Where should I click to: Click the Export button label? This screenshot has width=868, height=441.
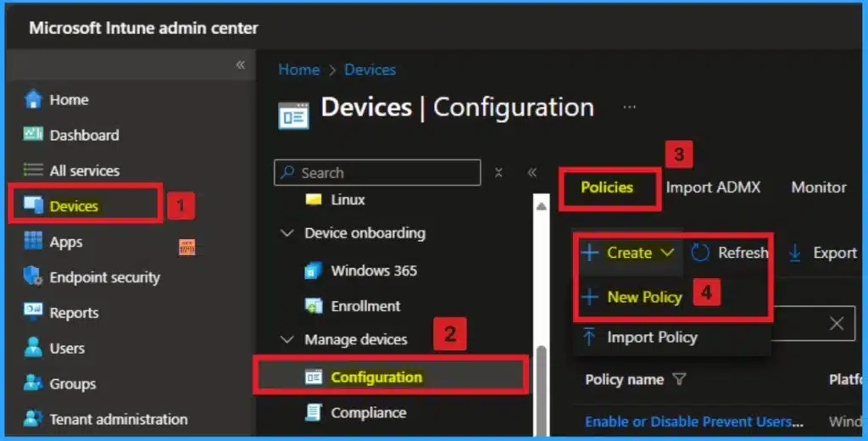click(835, 253)
